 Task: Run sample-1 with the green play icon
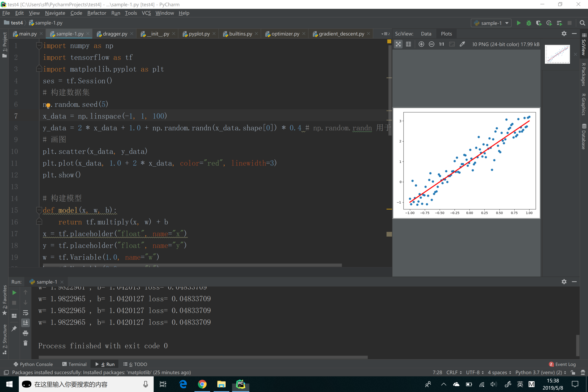[519, 23]
